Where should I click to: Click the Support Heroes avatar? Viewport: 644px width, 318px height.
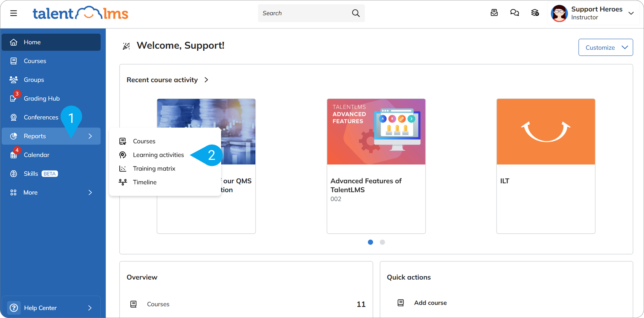pos(559,13)
